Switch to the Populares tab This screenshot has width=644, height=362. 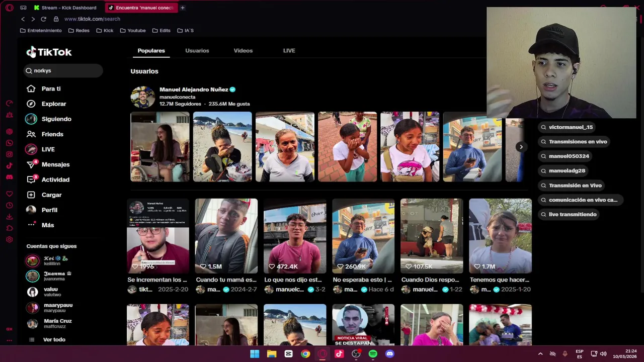click(x=151, y=50)
